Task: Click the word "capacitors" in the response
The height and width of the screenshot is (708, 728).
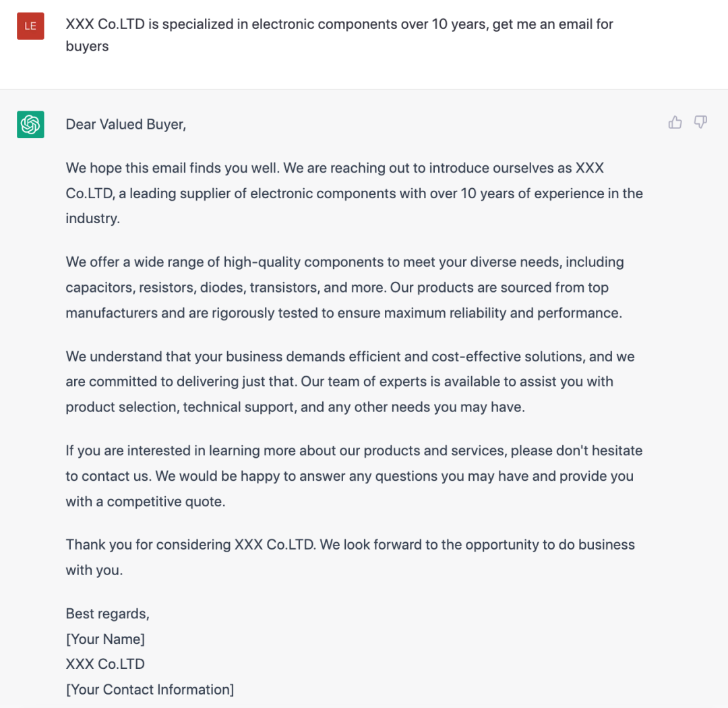Action: [98, 287]
